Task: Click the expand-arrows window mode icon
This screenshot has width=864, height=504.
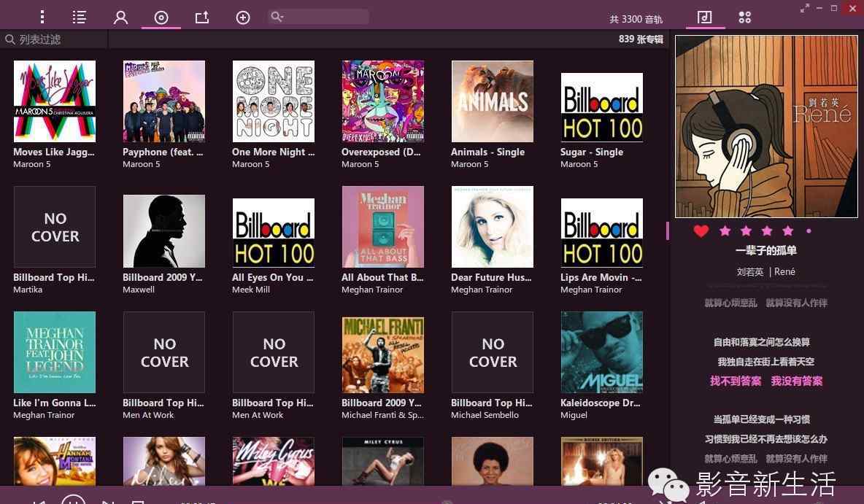Action: click(x=805, y=8)
